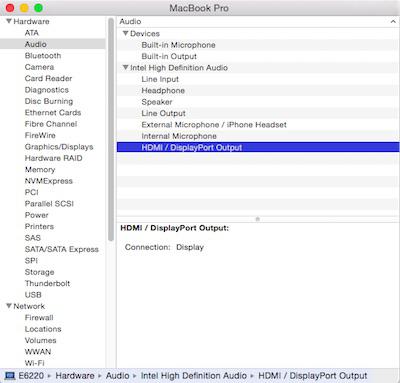
Task: Select Firewall under Network
Action: [39, 318]
